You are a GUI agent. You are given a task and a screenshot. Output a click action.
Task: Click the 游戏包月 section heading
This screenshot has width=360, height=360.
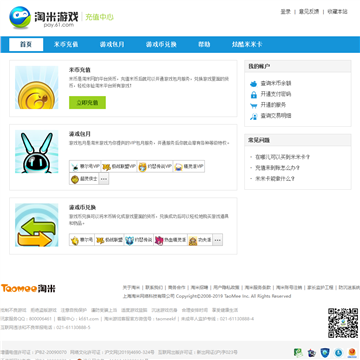click(x=80, y=134)
